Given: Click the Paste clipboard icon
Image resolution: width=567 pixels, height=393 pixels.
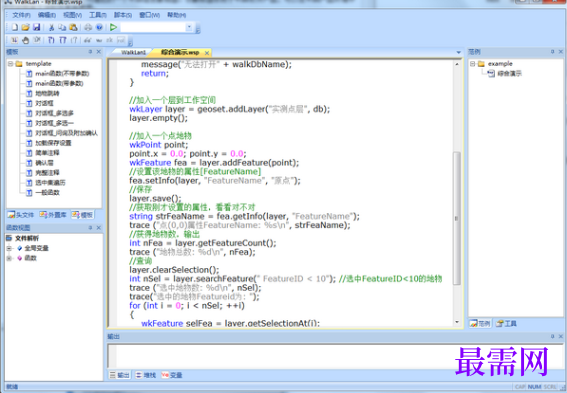Looking at the screenshot, I should point(73,27).
